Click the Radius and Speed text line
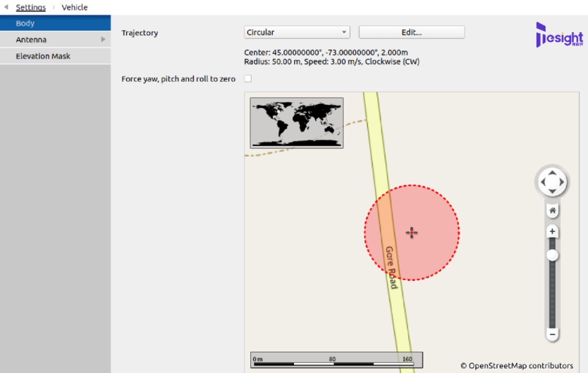 (331, 61)
